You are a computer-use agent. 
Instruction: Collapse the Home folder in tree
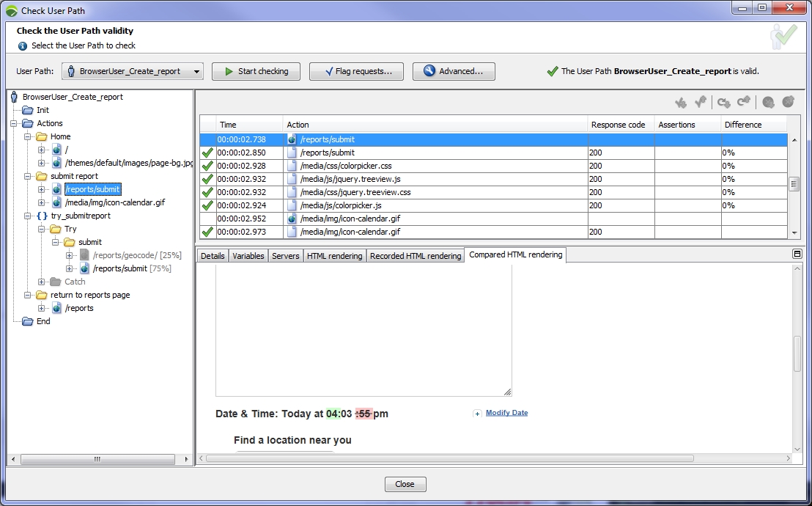(28, 136)
